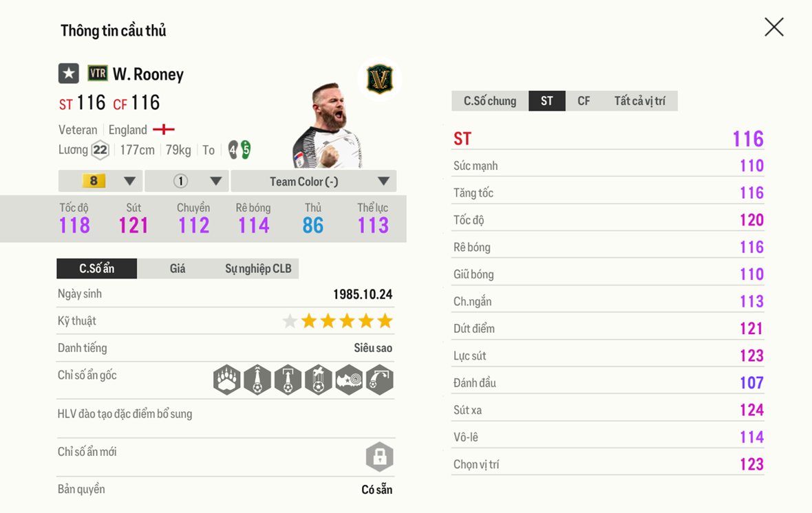View the Sự nghiệp CLB tab
812x513 pixels.
[x=258, y=268]
